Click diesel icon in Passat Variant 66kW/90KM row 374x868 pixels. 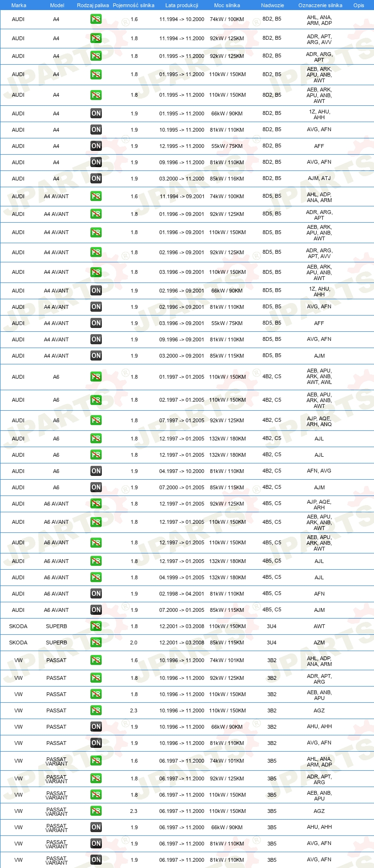(96, 827)
